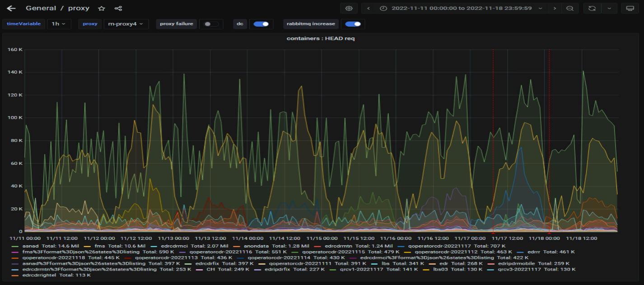Zoom out the time range
The image size is (644, 285).
click(x=570, y=8)
